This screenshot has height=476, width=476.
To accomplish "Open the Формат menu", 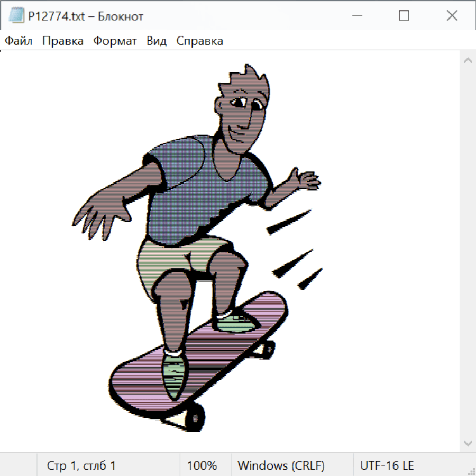I will 115,41.
